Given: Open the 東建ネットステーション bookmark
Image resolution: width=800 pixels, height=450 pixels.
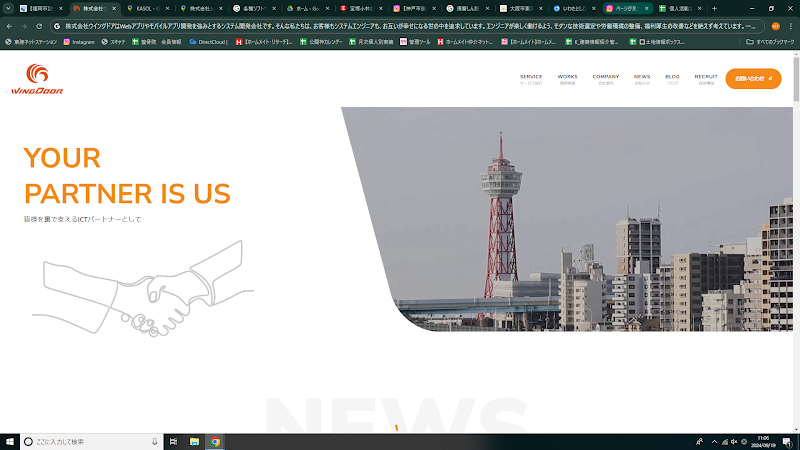Looking at the screenshot, I should (x=31, y=42).
